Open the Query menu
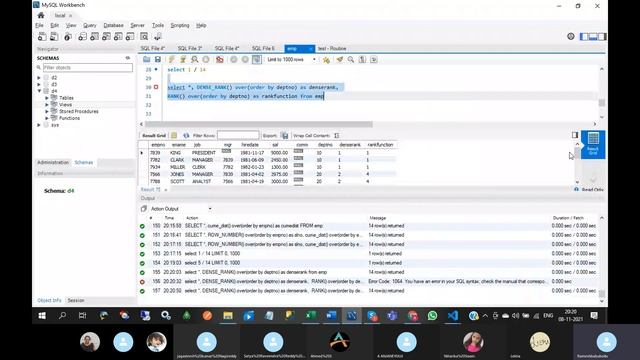Viewport: 640px width, 360px height. [89, 25]
